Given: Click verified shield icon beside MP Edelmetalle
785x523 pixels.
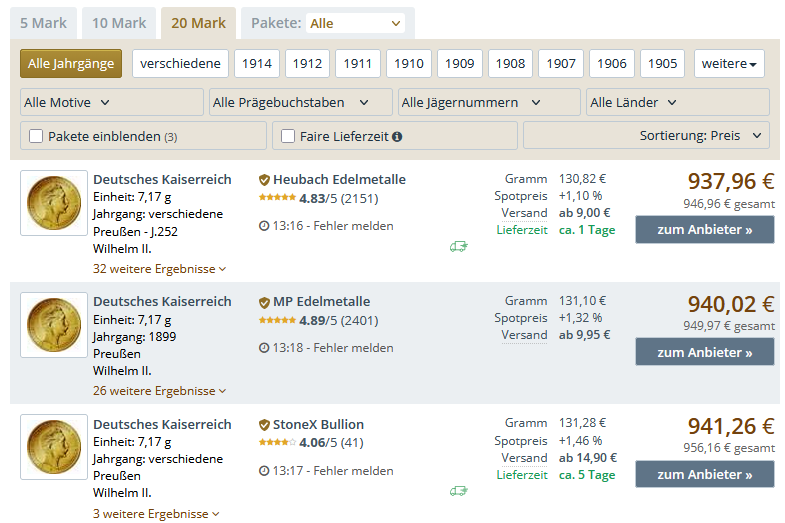Looking at the screenshot, I should (264, 302).
